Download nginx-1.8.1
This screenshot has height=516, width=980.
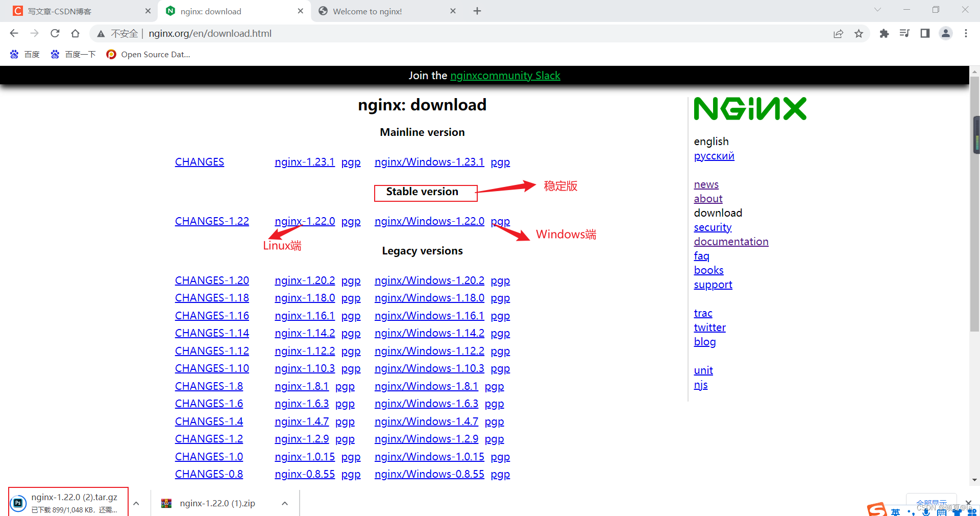coord(302,386)
